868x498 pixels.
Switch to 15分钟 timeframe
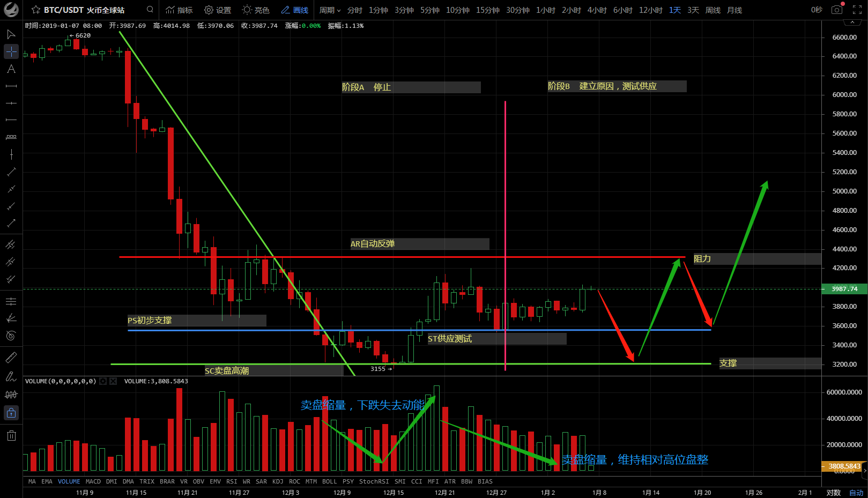click(488, 10)
